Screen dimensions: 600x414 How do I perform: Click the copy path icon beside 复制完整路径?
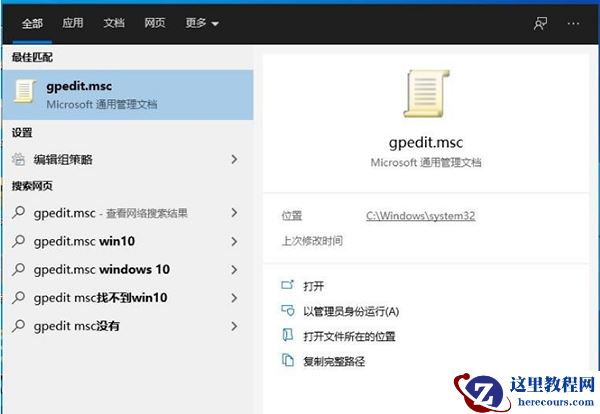click(x=287, y=360)
